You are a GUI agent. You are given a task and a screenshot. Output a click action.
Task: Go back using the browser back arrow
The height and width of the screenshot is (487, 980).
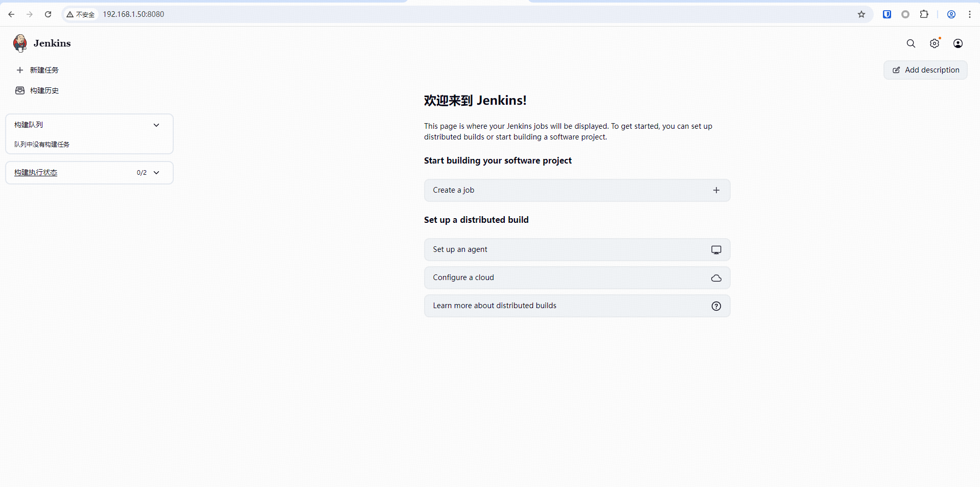tap(11, 14)
